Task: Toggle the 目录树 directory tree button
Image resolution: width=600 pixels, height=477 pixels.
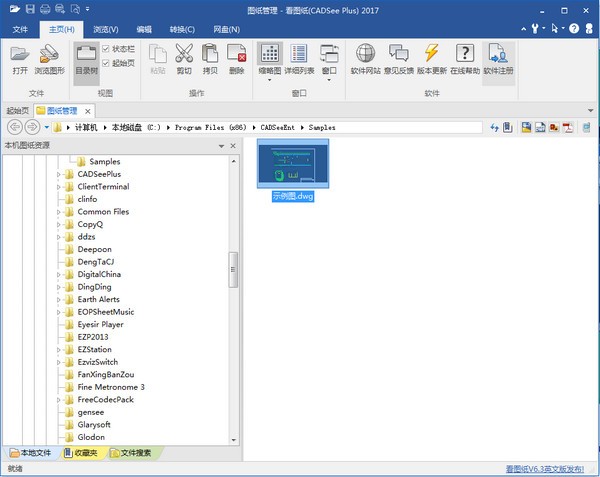Action: [x=86, y=58]
